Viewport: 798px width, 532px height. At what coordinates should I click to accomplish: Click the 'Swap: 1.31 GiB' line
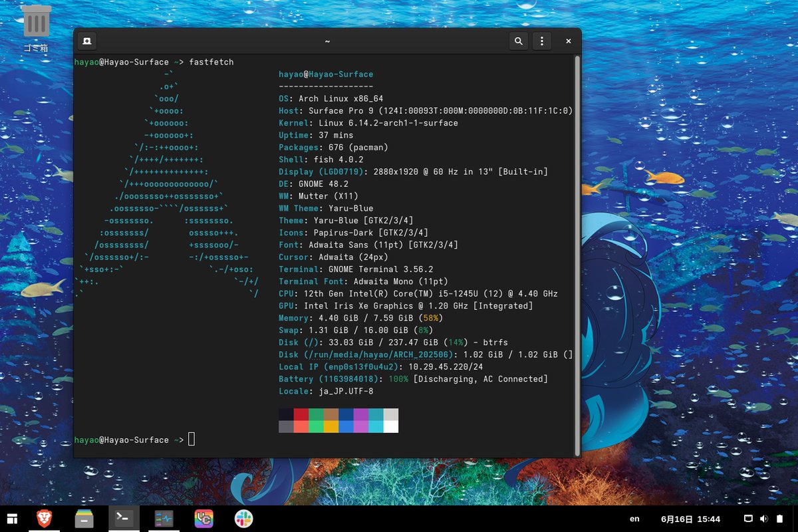(x=356, y=330)
